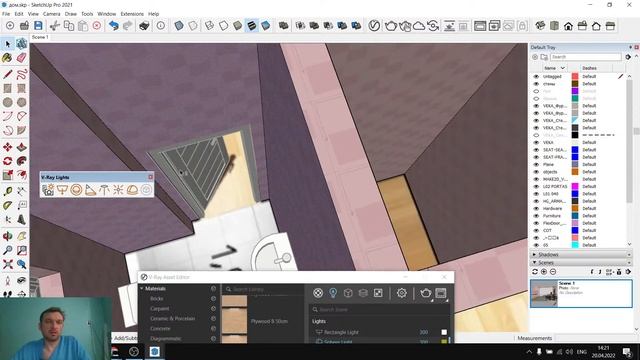Collapse Materials tree in Asset Editor
The image size is (640, 360).
142,289
